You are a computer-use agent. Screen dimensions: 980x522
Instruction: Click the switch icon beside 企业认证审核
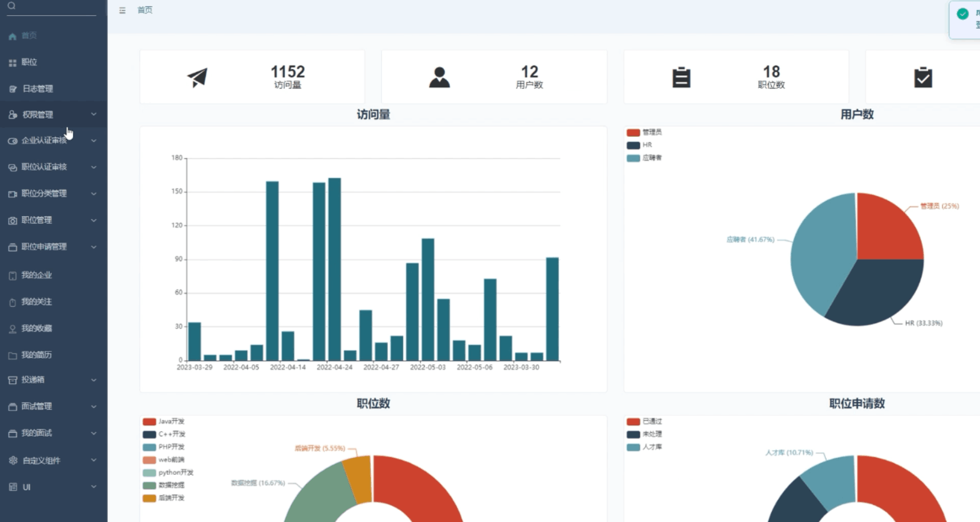coord(12,141)
